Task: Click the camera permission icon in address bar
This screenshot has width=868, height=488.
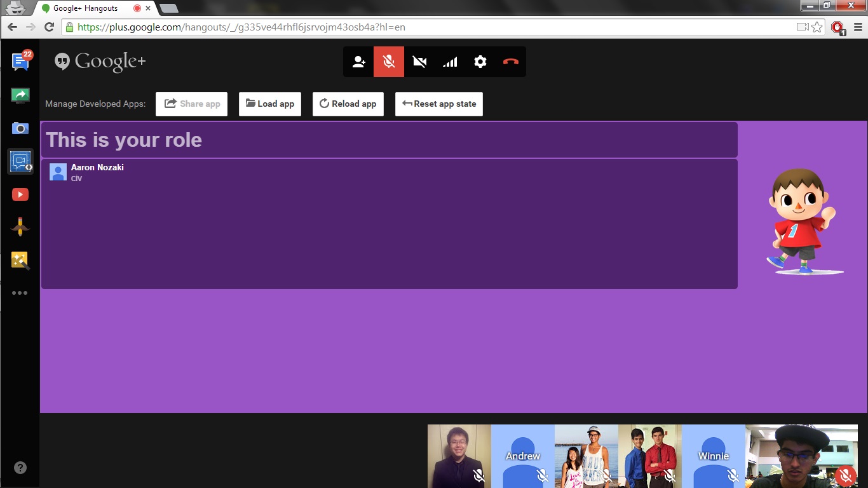Action: (x=803, y=27)
